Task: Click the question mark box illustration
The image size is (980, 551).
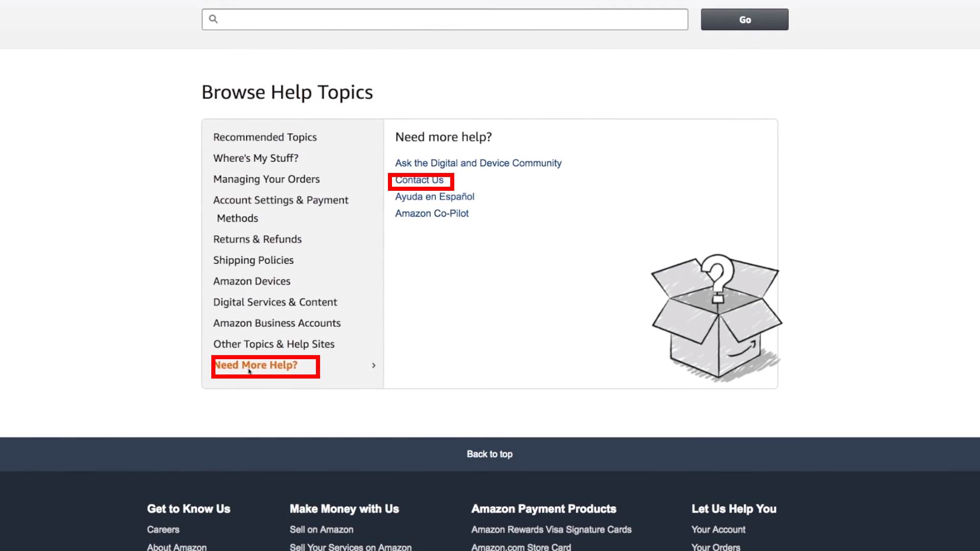Action: tap(716, 317)
